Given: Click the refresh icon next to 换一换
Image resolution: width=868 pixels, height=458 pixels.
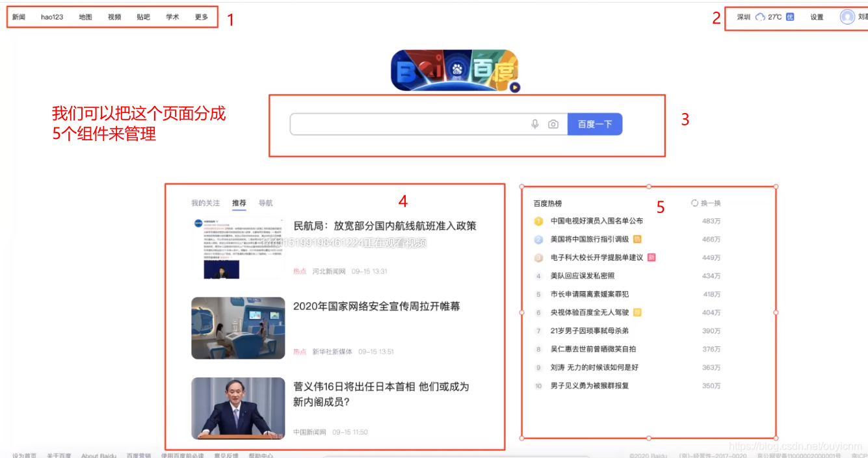Looking at the screenshot, I should 694,203.
